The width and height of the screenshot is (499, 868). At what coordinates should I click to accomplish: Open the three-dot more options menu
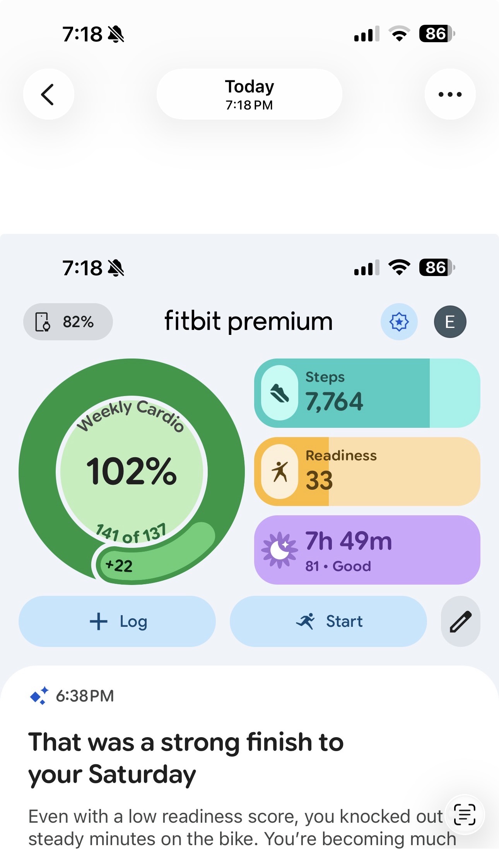click(x=450, y=94)
